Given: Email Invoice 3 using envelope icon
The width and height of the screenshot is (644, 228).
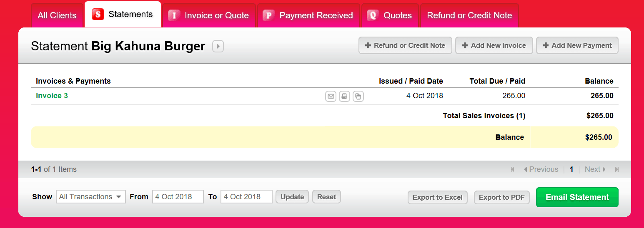Looking at the screenshot, I should (x=331, y=97).
